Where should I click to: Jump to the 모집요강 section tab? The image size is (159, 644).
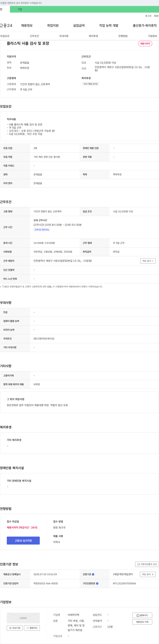pyautogui.click(x=5, y=36)
